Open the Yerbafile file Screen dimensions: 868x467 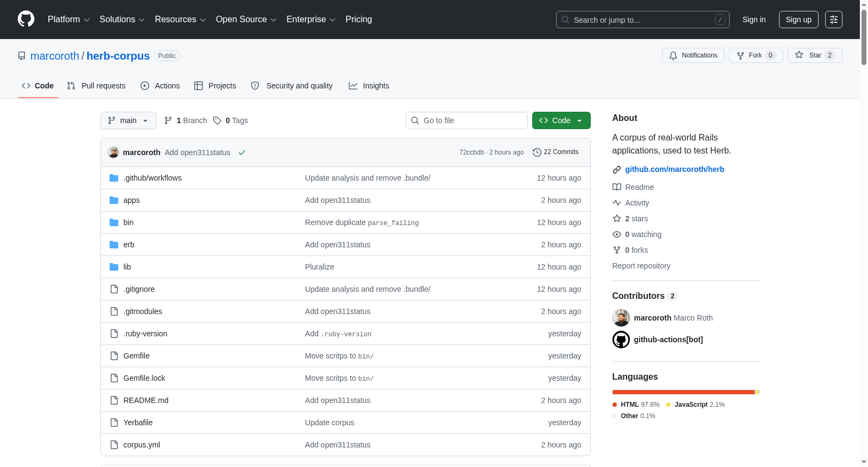pos(138,423)
